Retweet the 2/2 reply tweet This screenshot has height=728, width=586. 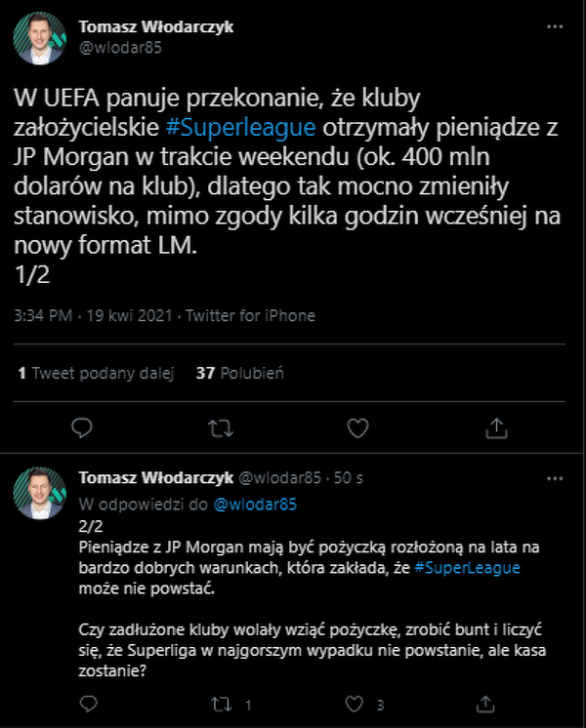(222, 704)
